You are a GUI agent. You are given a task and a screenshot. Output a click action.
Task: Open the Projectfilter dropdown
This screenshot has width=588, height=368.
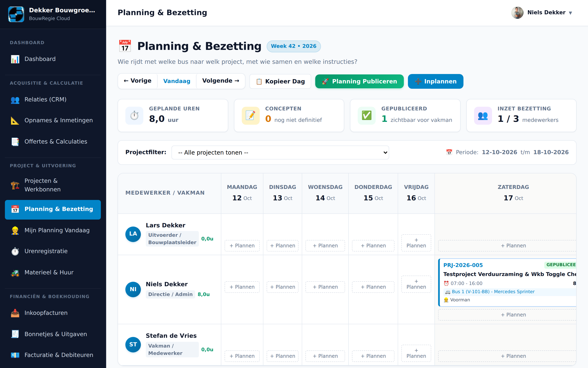(x=280, y=152)
